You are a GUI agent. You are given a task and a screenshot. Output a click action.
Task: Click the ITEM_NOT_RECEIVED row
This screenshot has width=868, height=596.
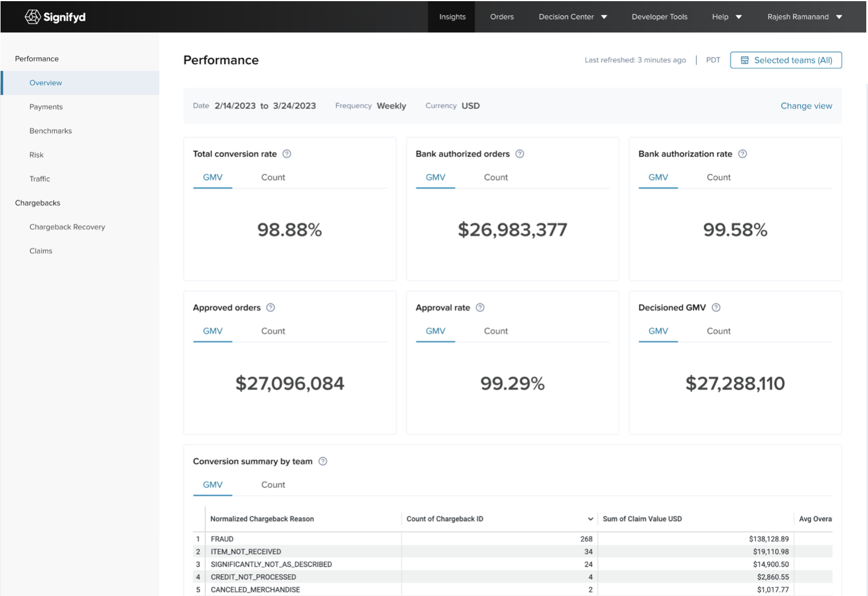click(513, 551)
